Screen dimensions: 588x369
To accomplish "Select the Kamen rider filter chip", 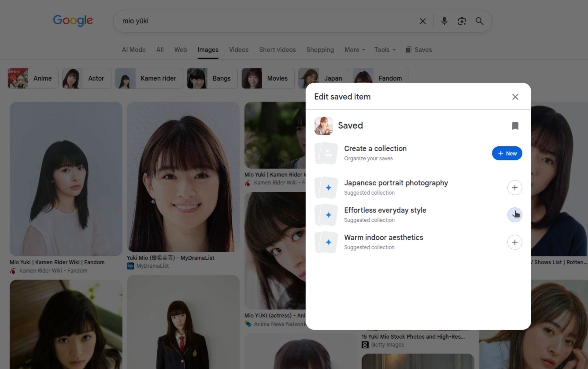I will point(149,78).
